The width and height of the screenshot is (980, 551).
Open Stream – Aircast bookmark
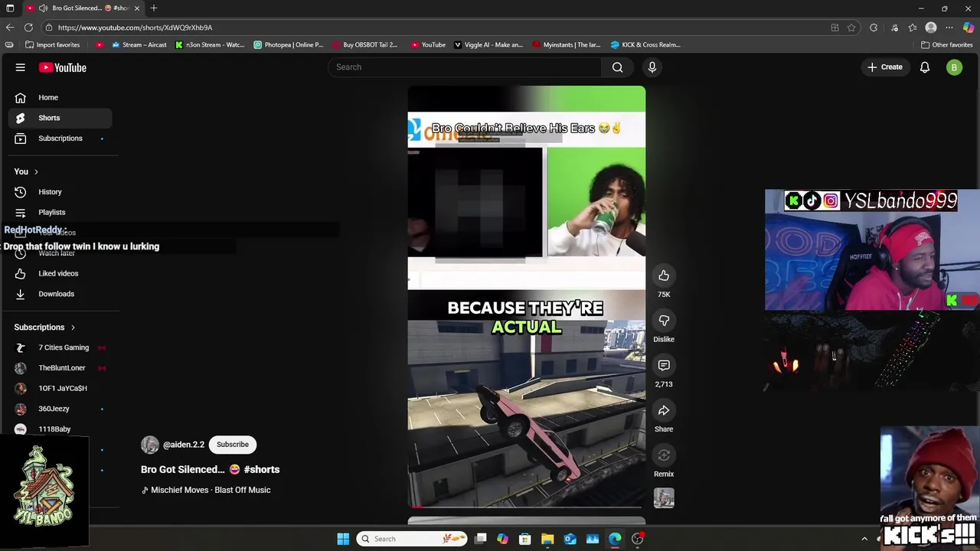tap(139, 44)
